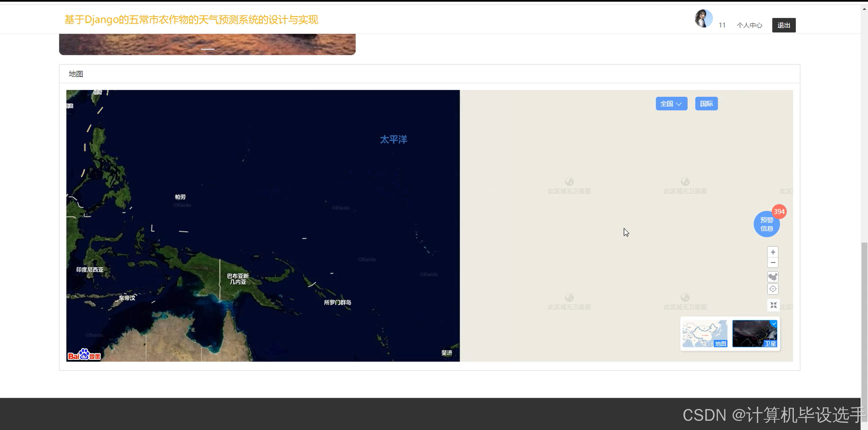Zoom in with the plus button

(x=773, y=252)
